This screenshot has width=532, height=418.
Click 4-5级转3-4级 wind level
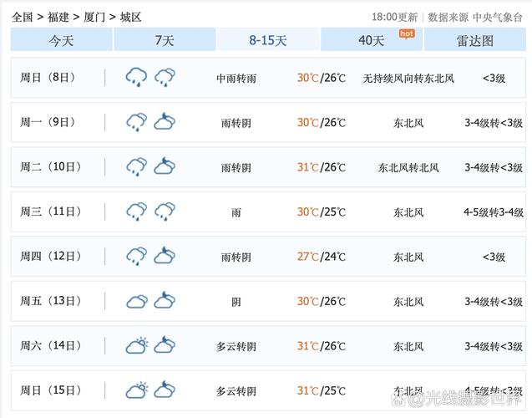tap(494, 212)
